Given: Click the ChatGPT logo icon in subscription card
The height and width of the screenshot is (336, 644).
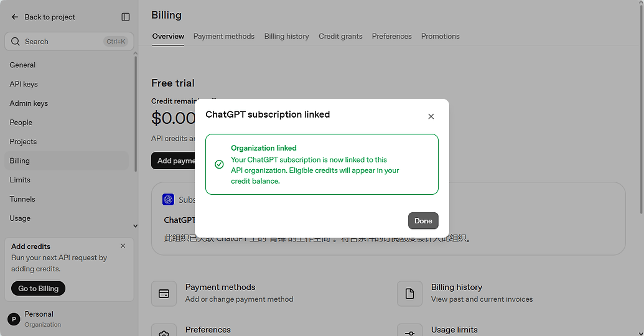Looking at the screenshot, I should coord(168,200).
